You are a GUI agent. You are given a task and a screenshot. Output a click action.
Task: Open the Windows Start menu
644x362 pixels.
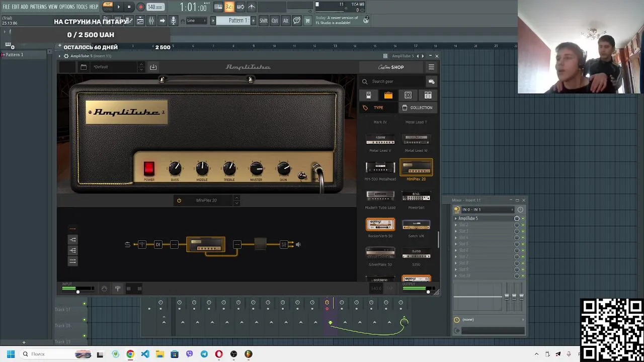pos(11,354)
